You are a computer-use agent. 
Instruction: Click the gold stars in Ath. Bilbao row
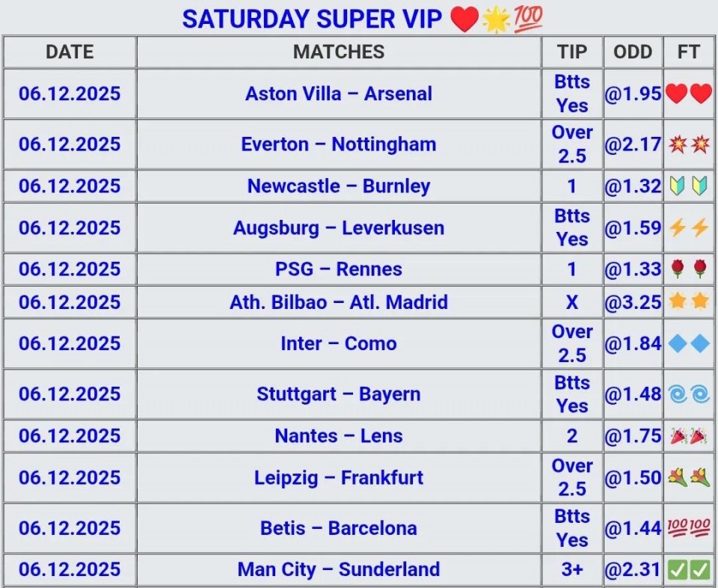tap(688, 302)
